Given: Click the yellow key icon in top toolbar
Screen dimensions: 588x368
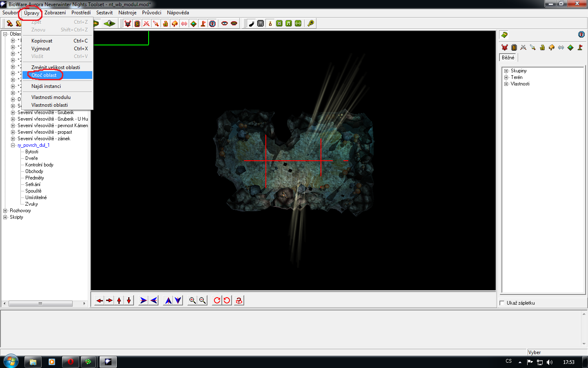Looking at the screenshot, I should click(311, 23).
